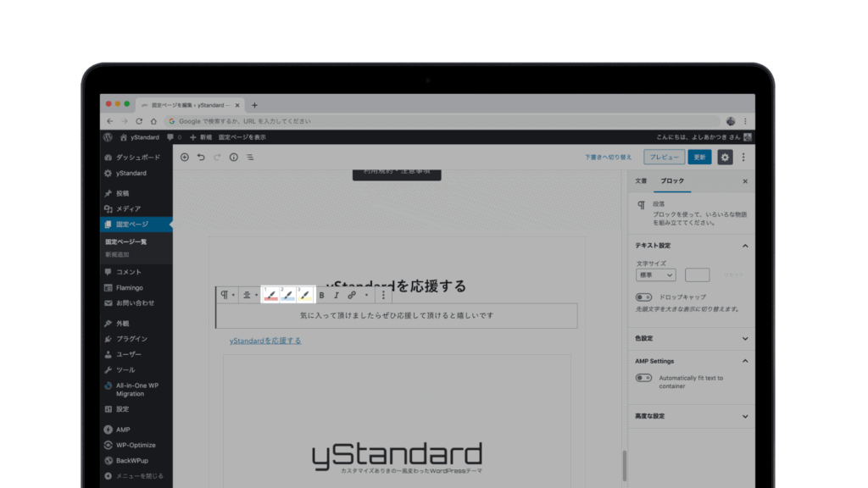868x488 pixels.
Task: Toggle italic formatting
Action: pyautogui.click(x=336, y=296)
